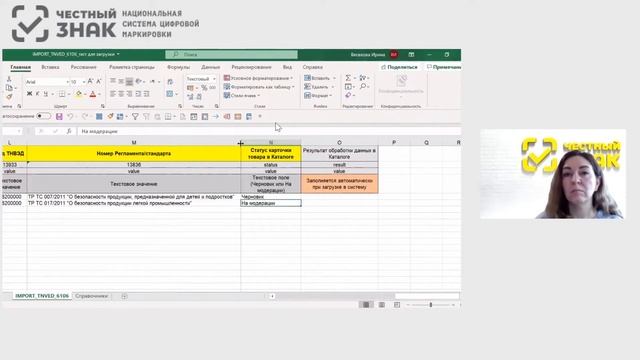640x360 pixels.
Task: Open the Данные ribbon tab
Action: (211, 67)
